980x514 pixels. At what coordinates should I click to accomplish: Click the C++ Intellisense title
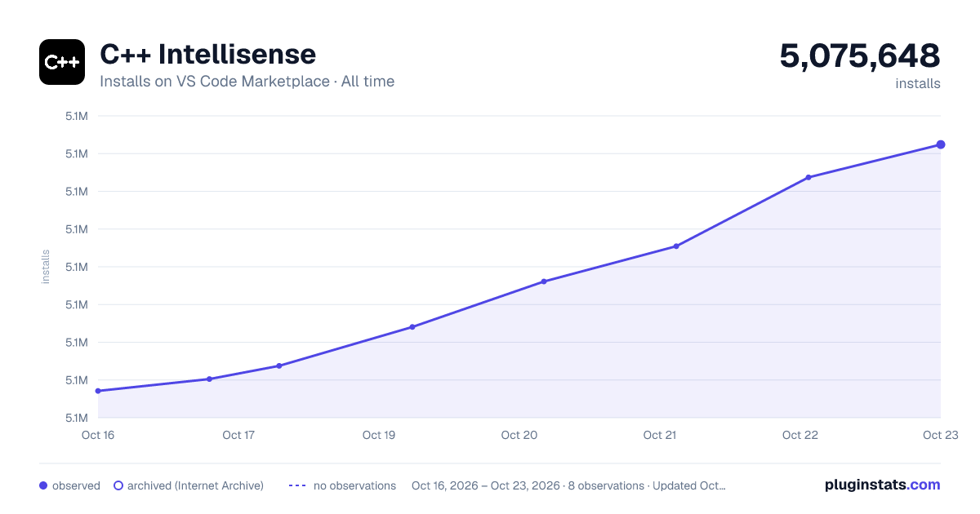click(207, 54)
